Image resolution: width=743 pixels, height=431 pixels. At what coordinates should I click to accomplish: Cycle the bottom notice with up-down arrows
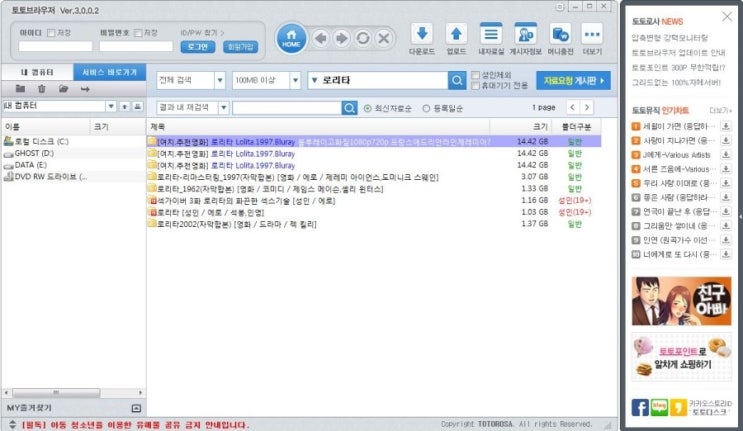[13, 424]
